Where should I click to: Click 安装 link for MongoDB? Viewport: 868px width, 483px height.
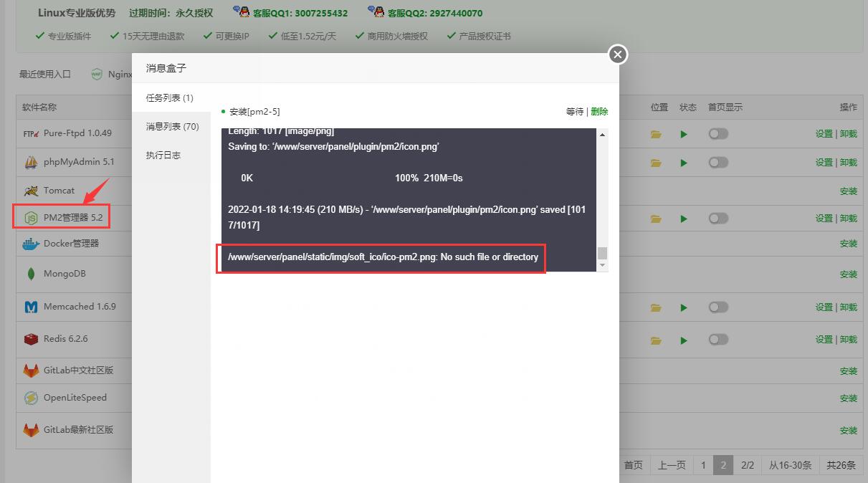[x=849, y=274]
